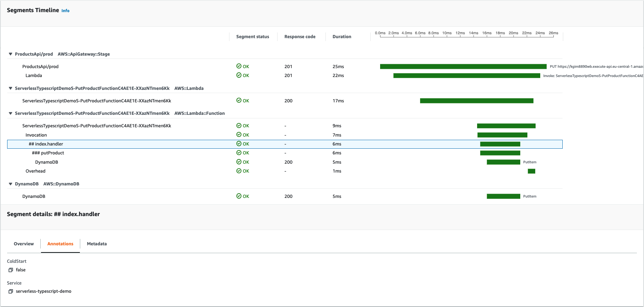Click the OK status icon for Overhead
This screenshot has width=644, height=307.
(239, 171)
